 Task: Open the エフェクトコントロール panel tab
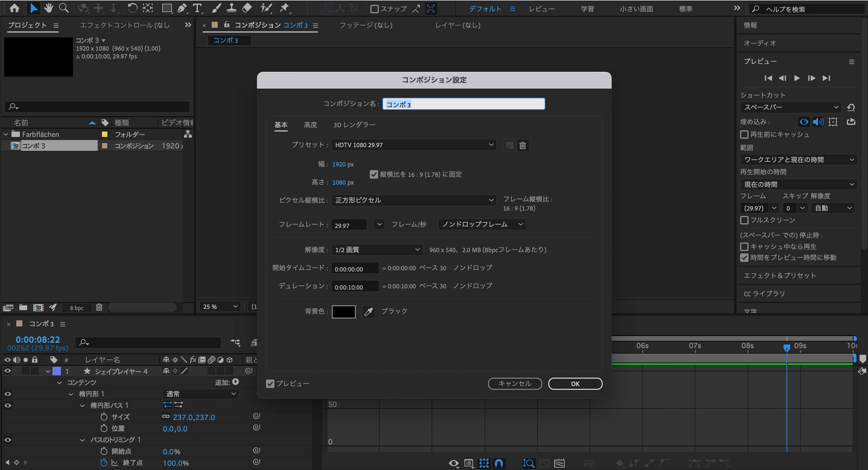click(x=125, y=25)
